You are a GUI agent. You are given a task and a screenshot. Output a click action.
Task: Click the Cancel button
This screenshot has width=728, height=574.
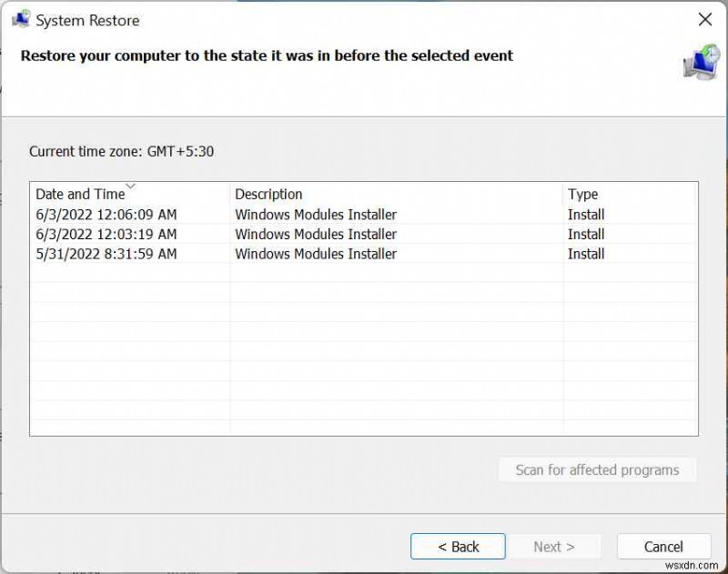663,546
